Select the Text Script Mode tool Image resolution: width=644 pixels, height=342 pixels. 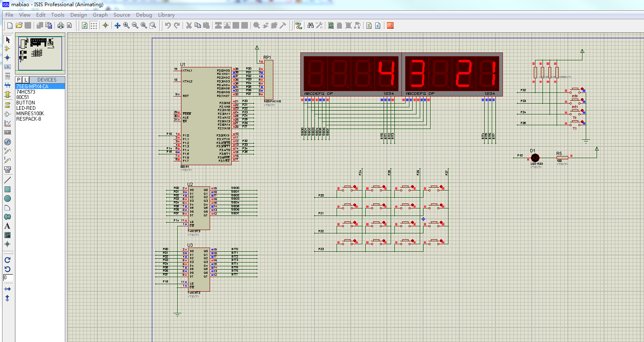click(x=7, y=76)
